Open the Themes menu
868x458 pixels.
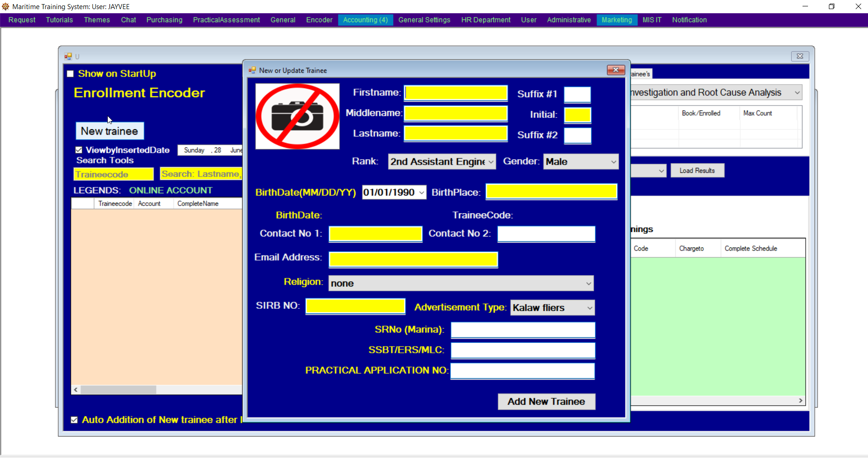point(97,20)
